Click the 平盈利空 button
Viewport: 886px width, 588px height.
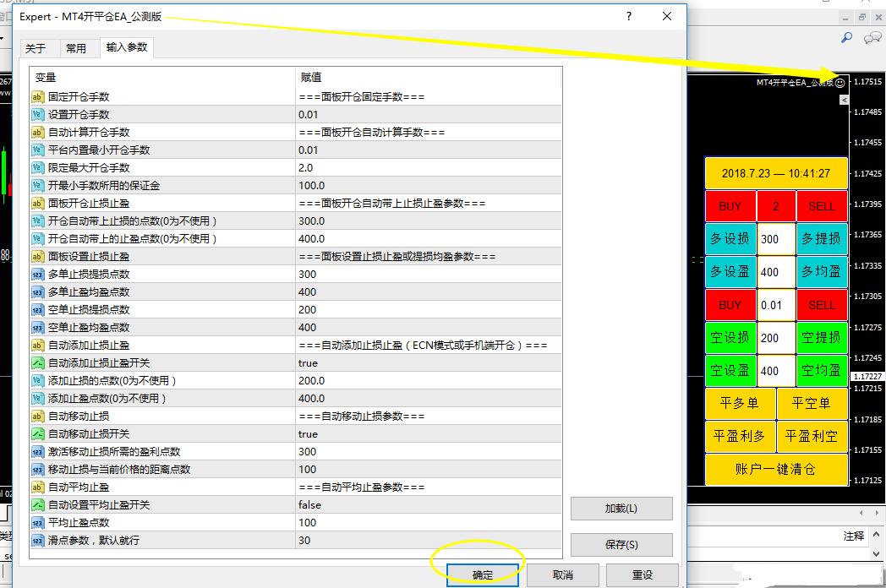[812, 436]
